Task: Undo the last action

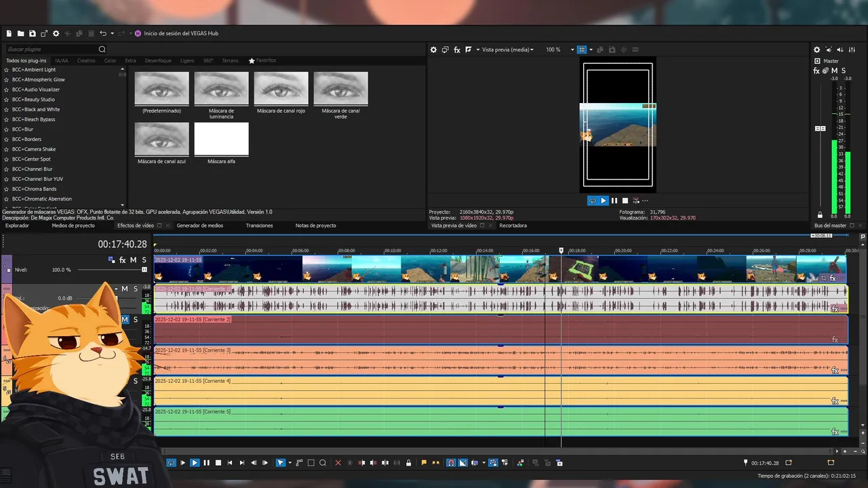Action: (x=103, y=33)
